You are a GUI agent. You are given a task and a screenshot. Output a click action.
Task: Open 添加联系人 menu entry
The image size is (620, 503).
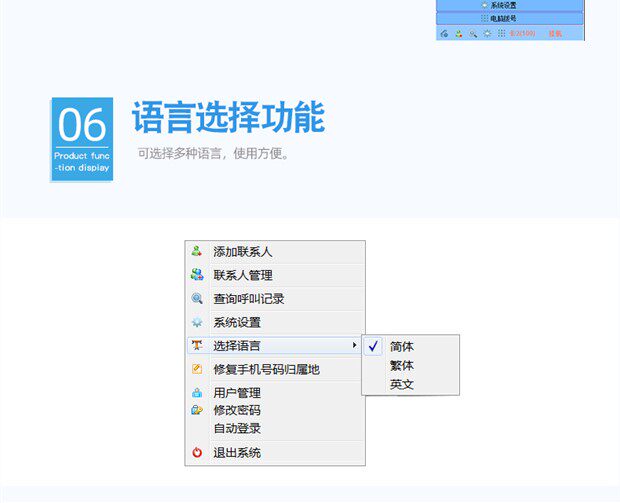275,252
